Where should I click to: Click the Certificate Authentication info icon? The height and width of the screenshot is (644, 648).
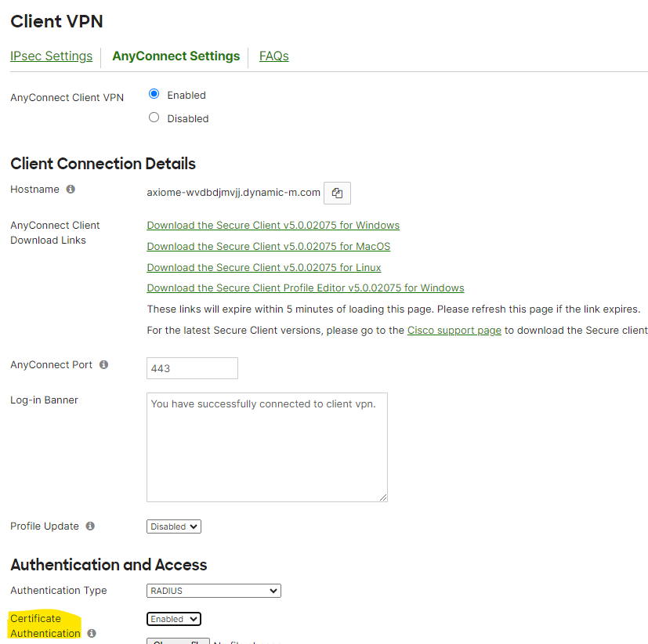click(x=92, y=633)
